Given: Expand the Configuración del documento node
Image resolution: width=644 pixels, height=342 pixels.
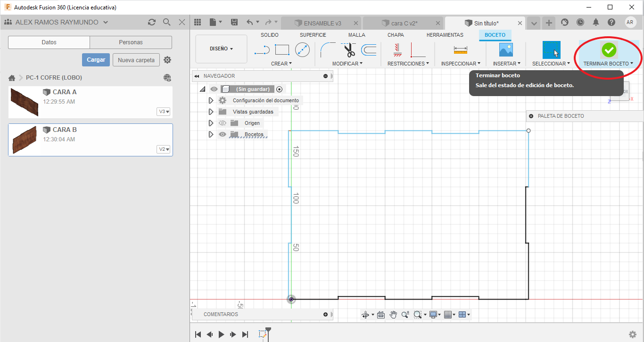Looking at the screenshot, I should point(211,100).
